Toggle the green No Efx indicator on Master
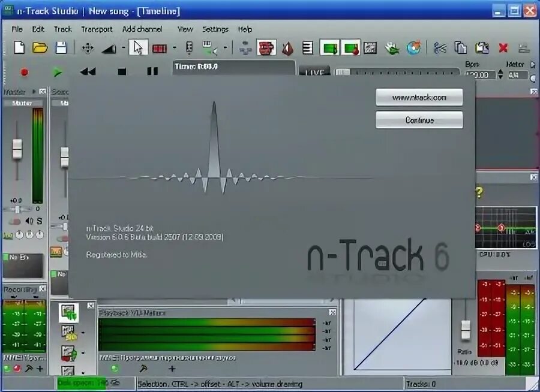 [x=5, y=257]
